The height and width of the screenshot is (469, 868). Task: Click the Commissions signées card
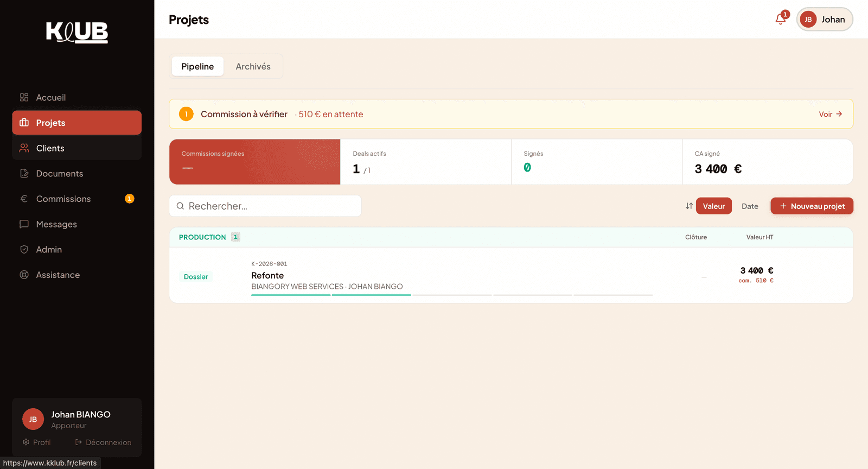[x=254, y=162]
